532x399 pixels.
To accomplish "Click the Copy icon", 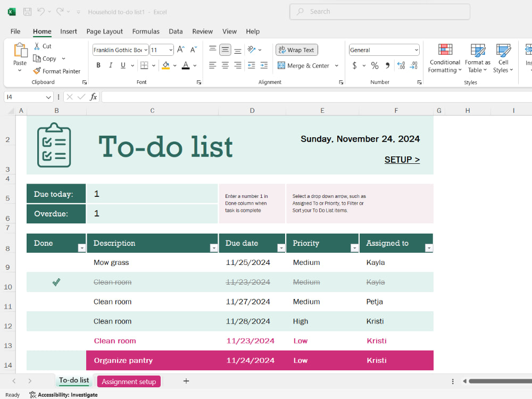I will (x=37, y=59).
